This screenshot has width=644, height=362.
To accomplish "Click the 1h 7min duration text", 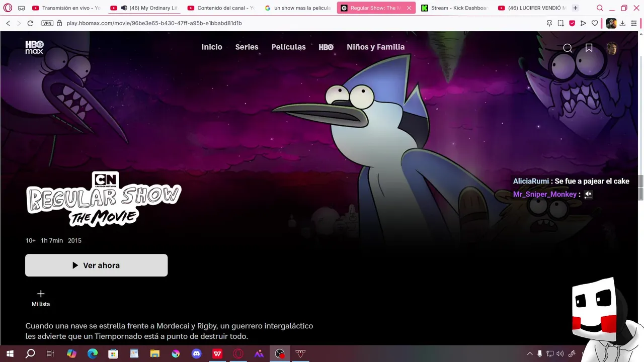I will [x=52, y=240].
